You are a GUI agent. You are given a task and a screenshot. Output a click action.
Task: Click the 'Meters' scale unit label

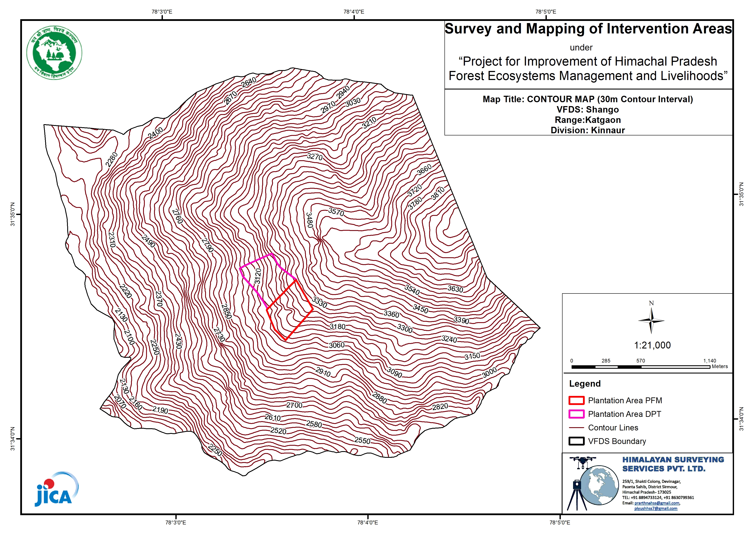point(720,366)
